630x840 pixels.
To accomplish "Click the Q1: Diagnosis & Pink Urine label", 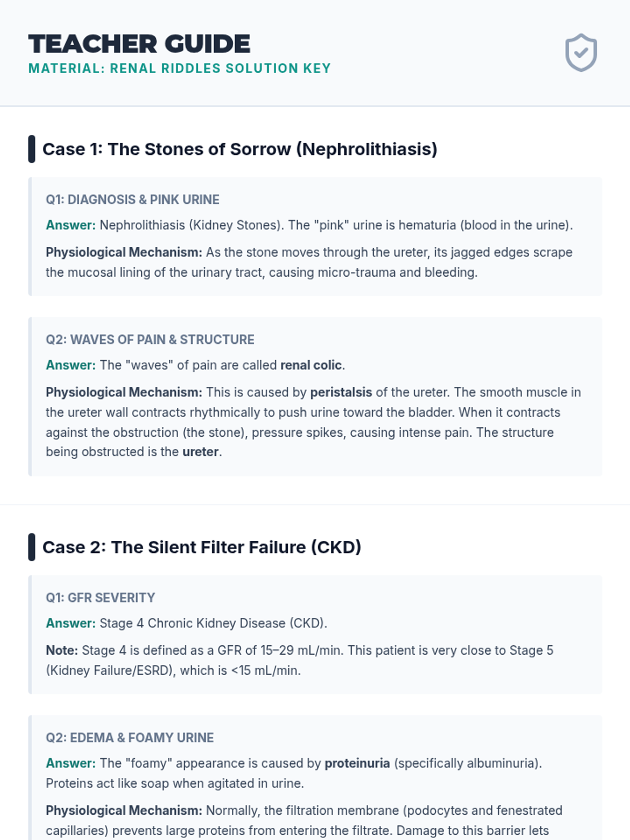I will (132, 199).
